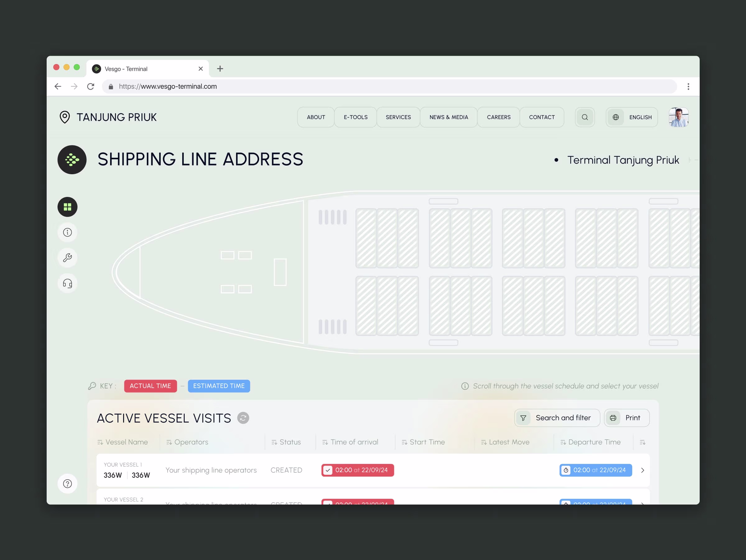
Task: Open the Services menu
Action: click(x=398, y=117)
